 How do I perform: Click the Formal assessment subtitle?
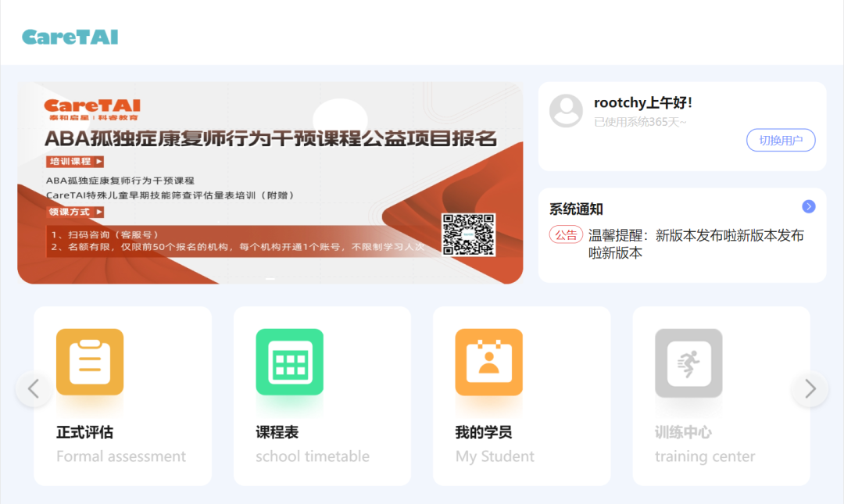tap(121, 456)
